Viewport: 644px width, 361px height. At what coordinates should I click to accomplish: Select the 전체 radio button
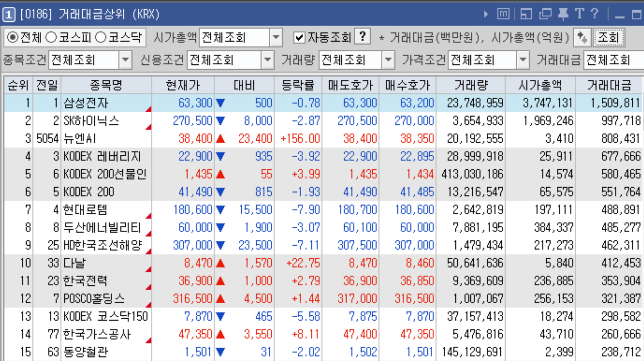[12, 37]
